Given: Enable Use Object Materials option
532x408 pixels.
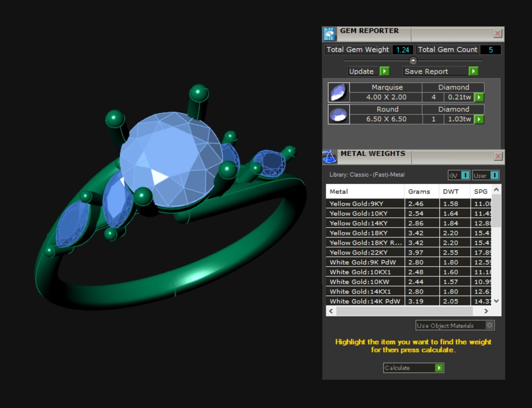Looking at the screenshot, I should (489, 325).
